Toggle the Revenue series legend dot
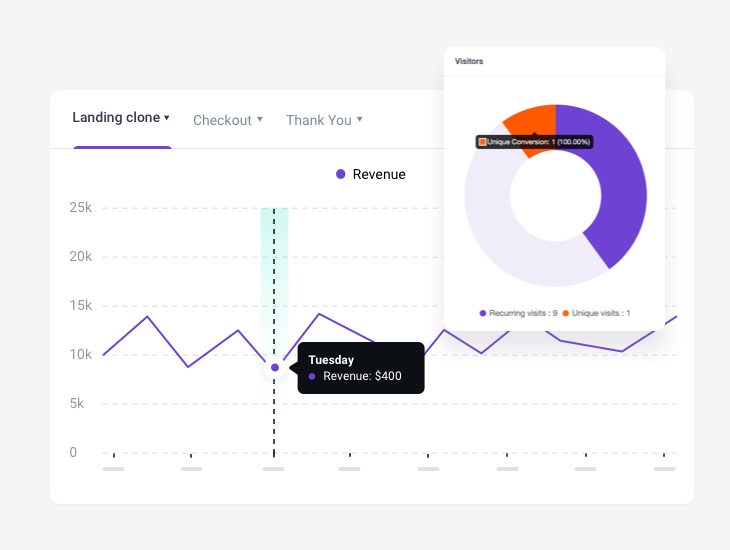The width and height of the screenshot is (730, 550). click(x=341, y=174)
